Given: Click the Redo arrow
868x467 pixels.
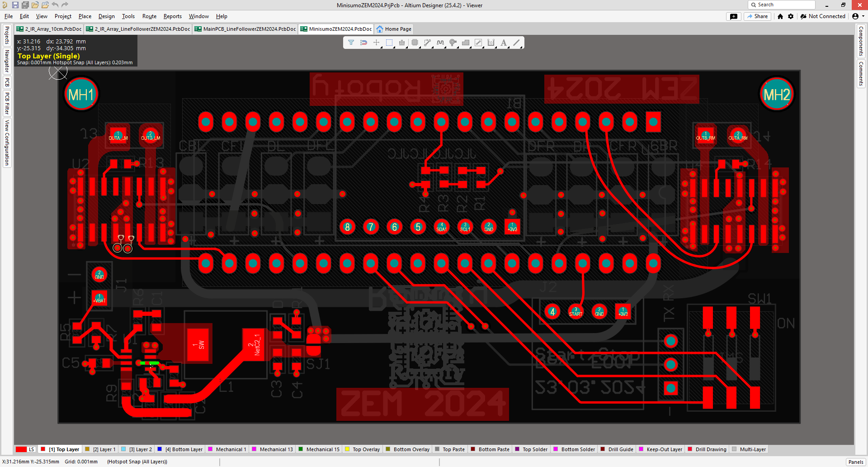Looking at the screenshot, I should pos(65,5).
